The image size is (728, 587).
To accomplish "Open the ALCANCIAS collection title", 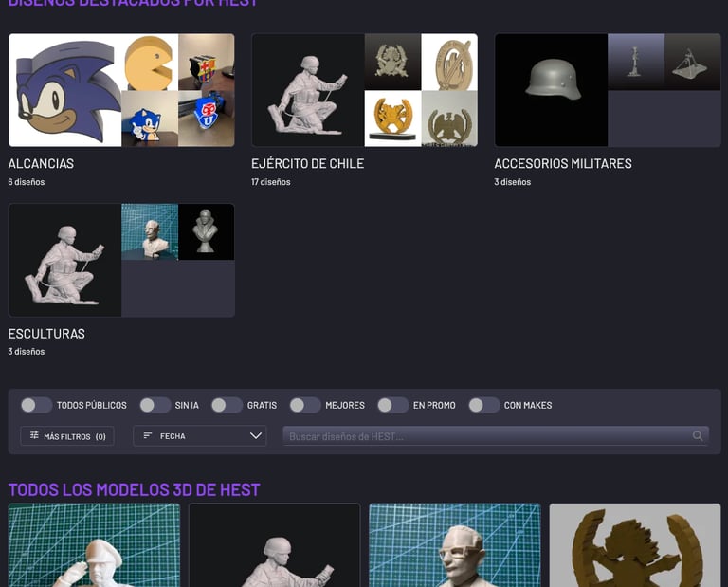I will click(41, 163).
